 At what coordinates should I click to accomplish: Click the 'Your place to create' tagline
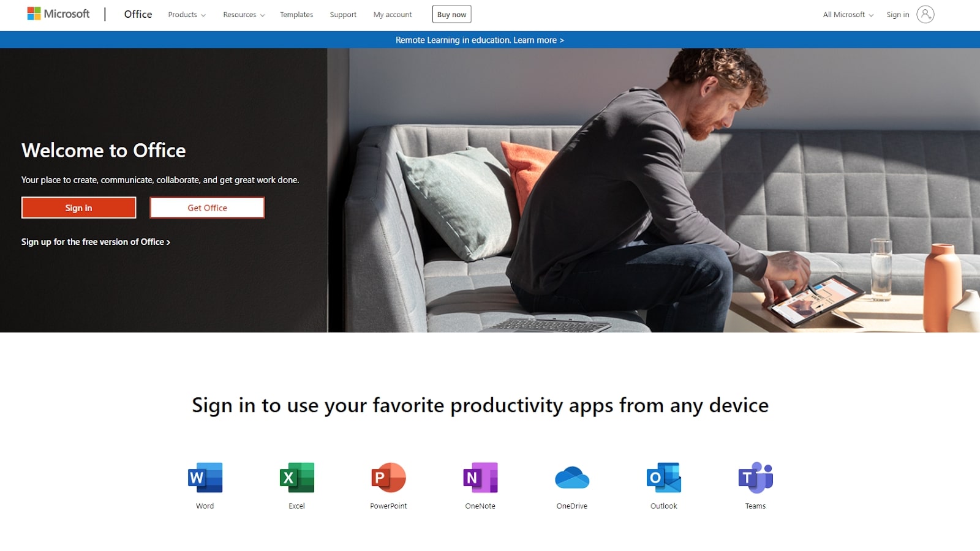coord(160,180)
